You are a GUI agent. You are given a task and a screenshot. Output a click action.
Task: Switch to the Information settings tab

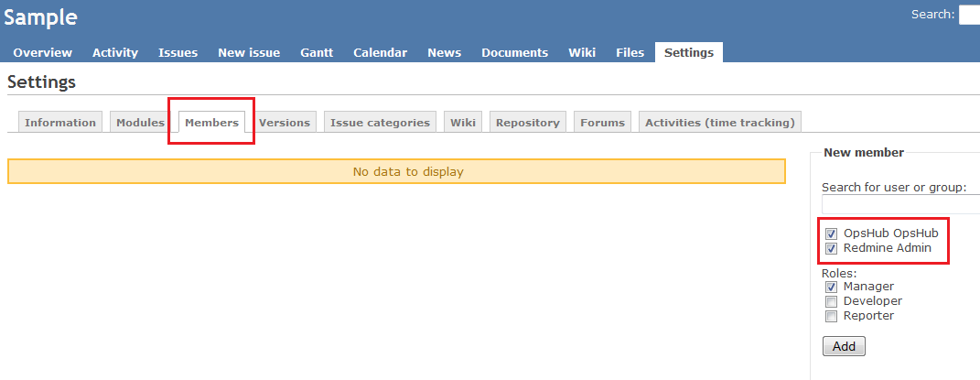click(x=60, y=123)
